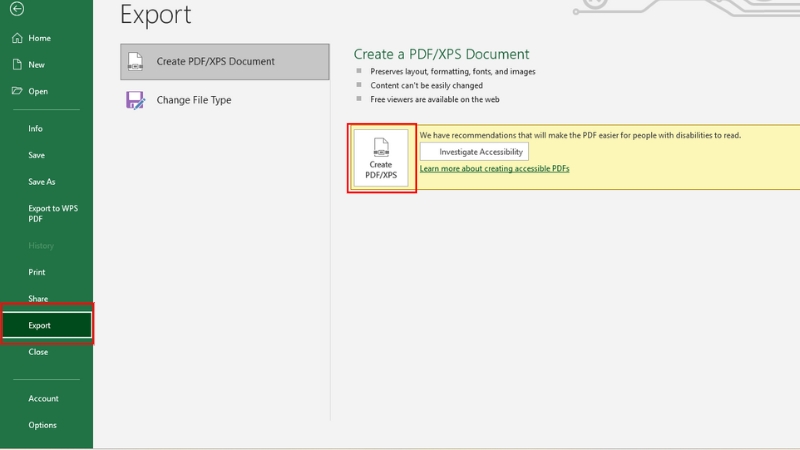Screen dimensions: 800x450
Task: Open the Account page
Action: pyautogui.click(x=43, y=398)
